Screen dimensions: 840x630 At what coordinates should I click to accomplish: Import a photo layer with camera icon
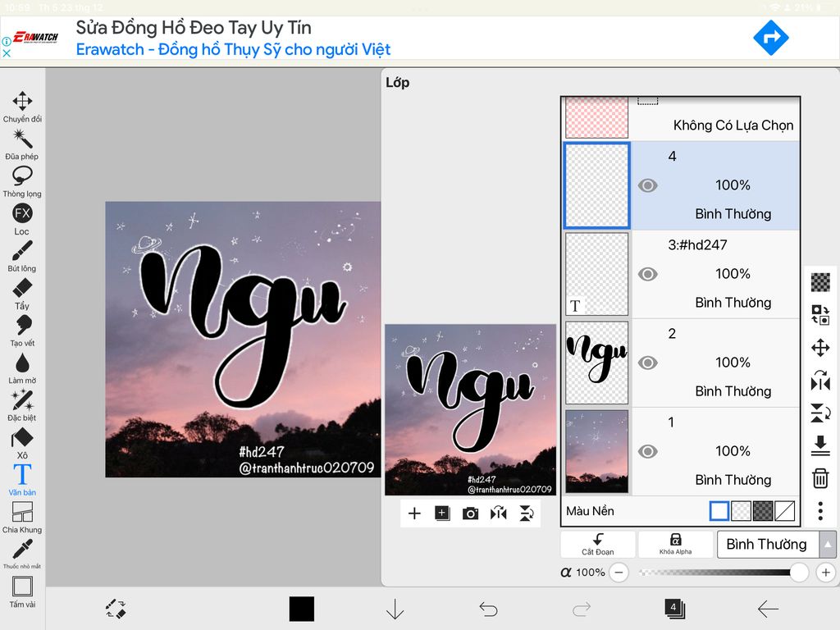point(470,514)
